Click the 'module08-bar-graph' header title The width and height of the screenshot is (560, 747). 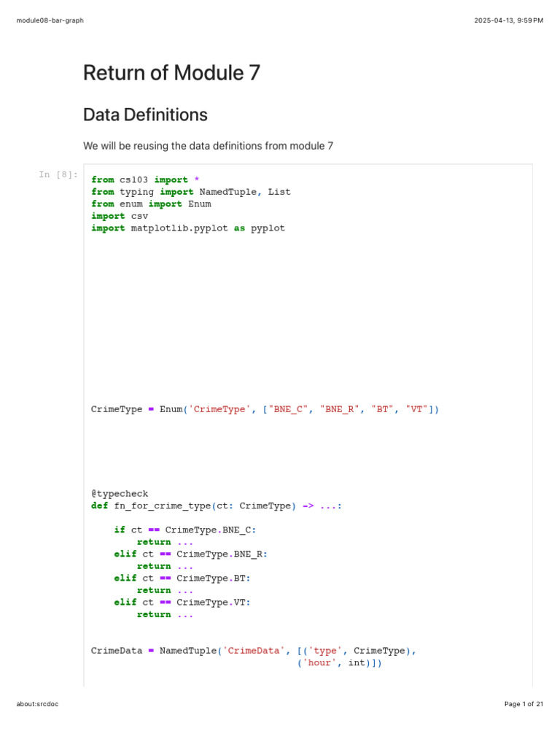[50, 20]
